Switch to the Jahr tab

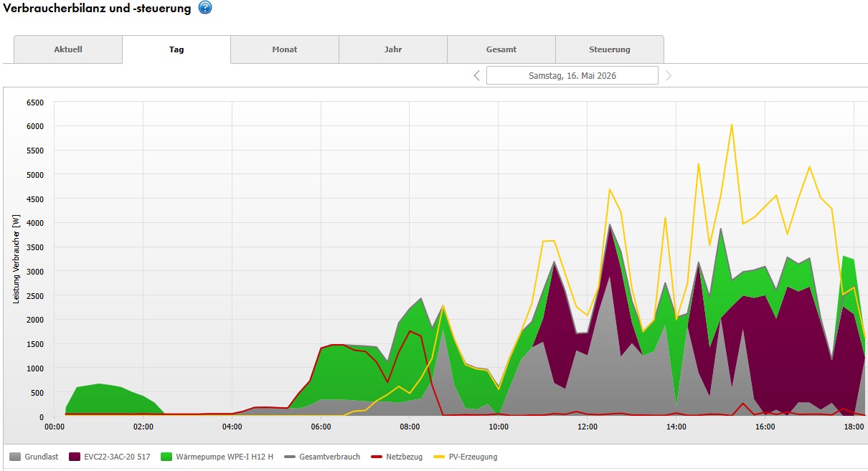click(x=393, y=49)
